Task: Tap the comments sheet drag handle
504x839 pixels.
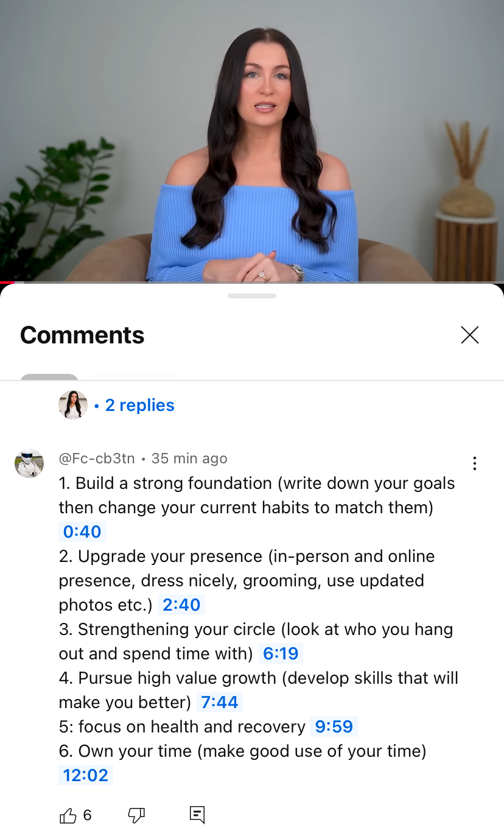Action: click(252, 296)
